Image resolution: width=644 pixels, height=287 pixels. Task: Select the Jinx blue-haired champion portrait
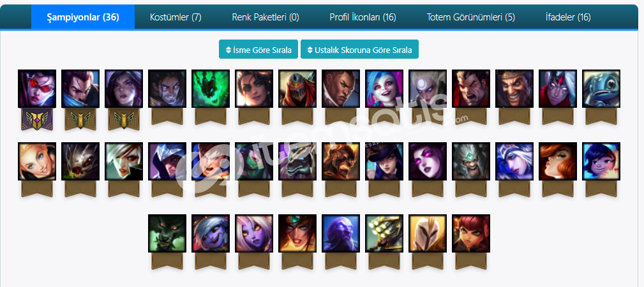point(384,89)
